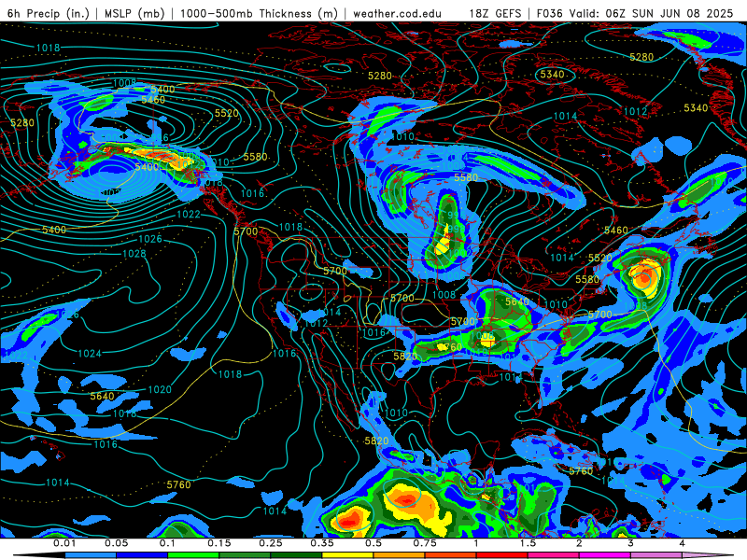Viewport: 747px width, 560px height.
Task: Click the '18Z GEFS' model run label
Action: point(496,13)
